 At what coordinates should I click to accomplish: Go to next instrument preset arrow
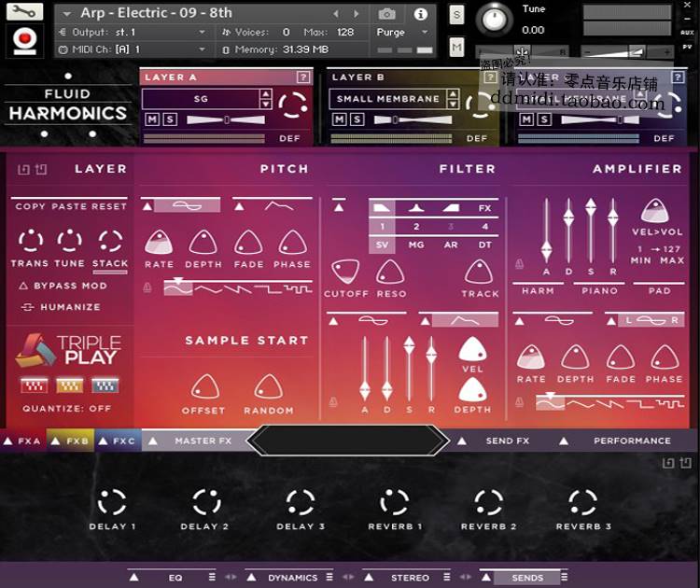[x=356, y=14]
